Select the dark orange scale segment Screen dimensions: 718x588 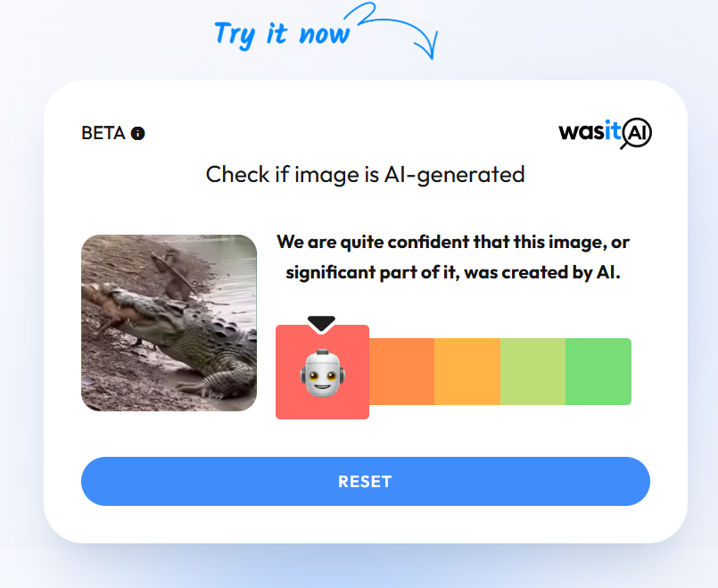click(x=401, y=371)
